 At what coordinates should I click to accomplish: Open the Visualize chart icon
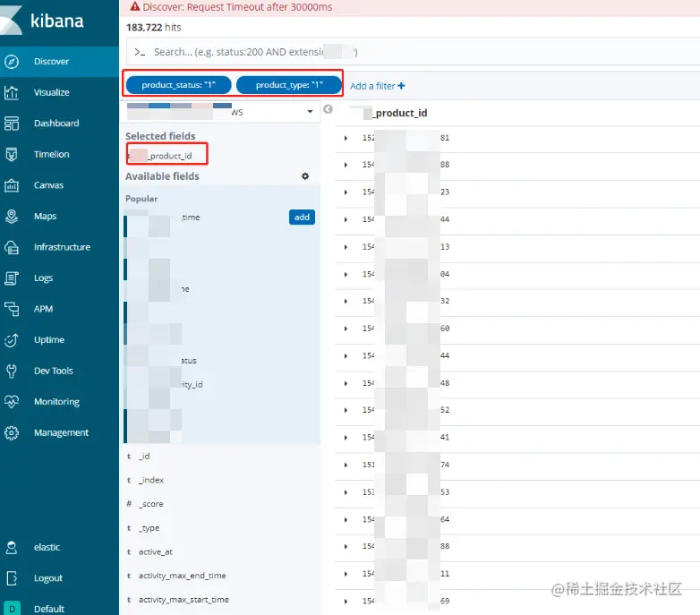pos(11,92)
